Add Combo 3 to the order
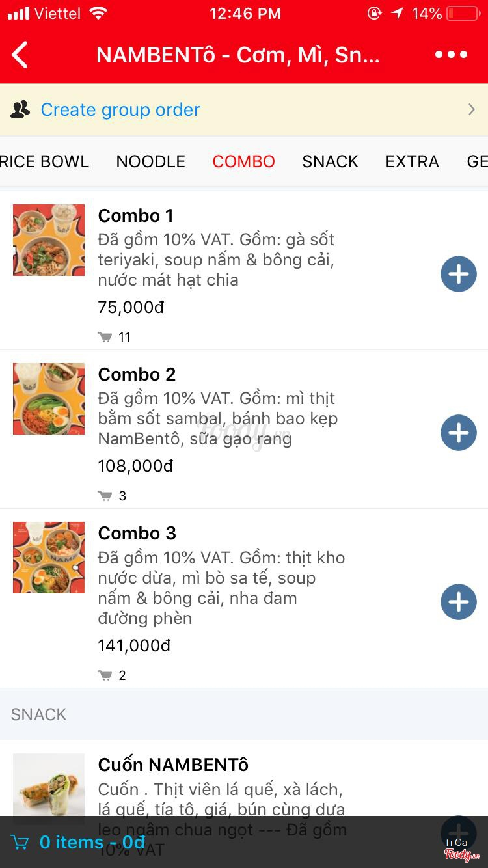This screenshot has height=868, width=488. [x=458, y=602]
